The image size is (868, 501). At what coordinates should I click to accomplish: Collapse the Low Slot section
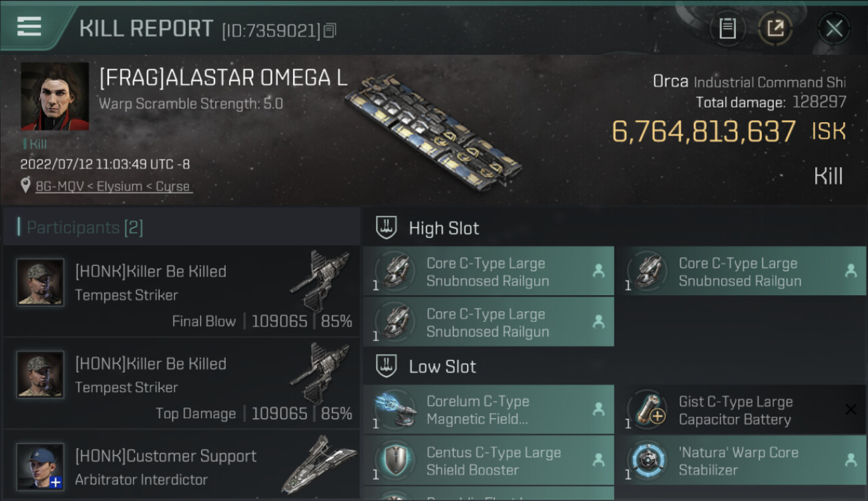pyautogui.click(x=442, y=367)
